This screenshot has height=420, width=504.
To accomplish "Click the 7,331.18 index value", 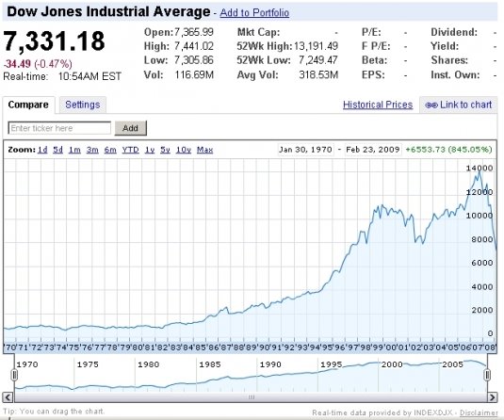I will (x=54, y=41).
